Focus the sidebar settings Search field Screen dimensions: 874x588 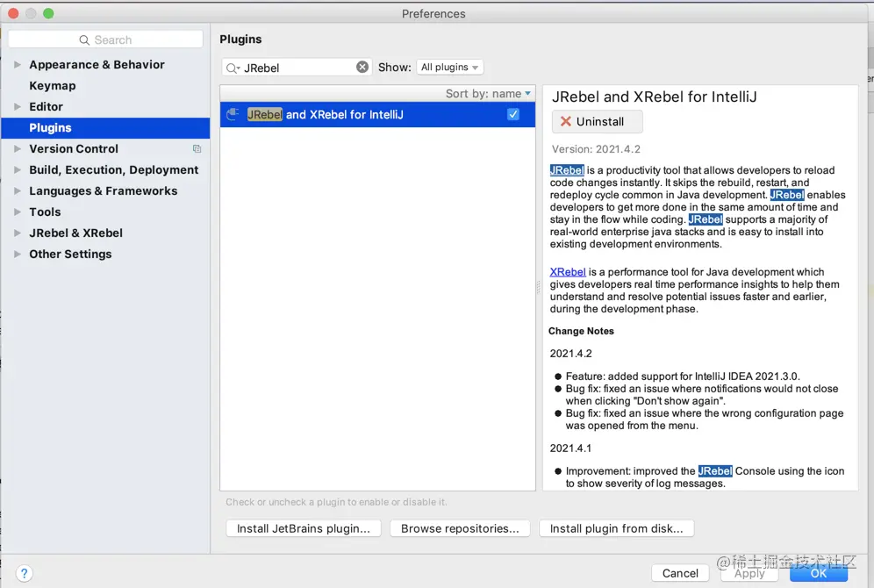(x=105, y=39)
